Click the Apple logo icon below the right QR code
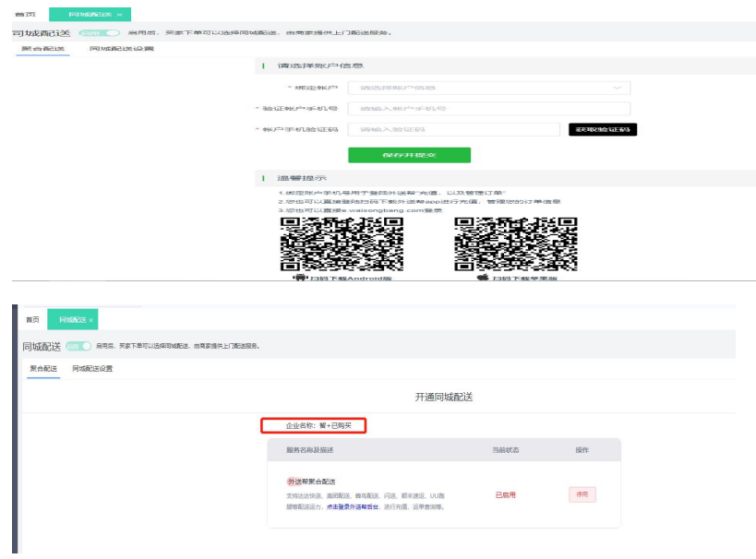 (x=483, y=277)
